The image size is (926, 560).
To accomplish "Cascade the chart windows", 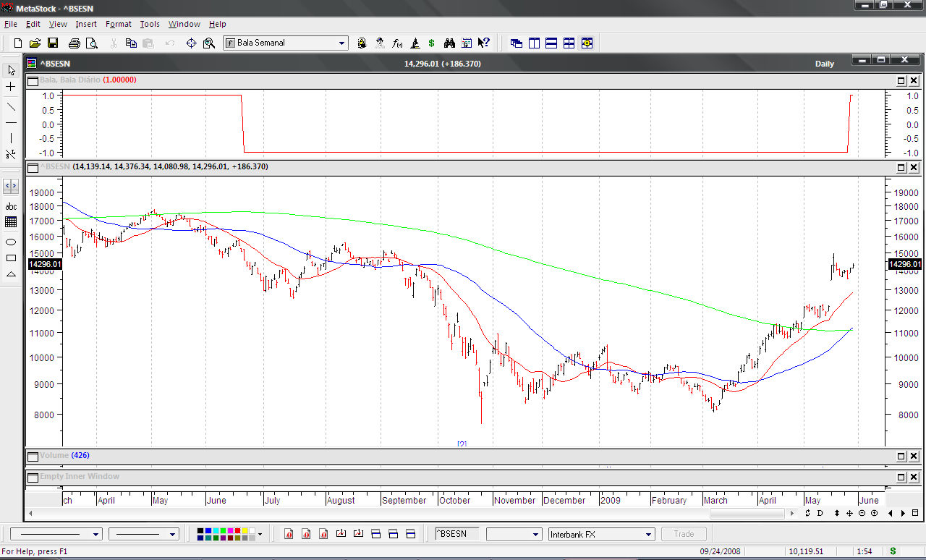I will 517,43.
